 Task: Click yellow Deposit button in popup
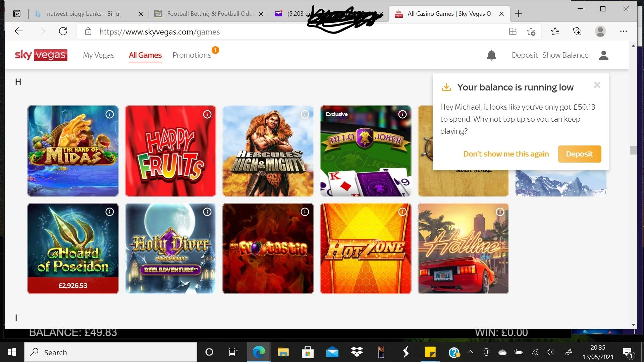(x=580, y=154)
